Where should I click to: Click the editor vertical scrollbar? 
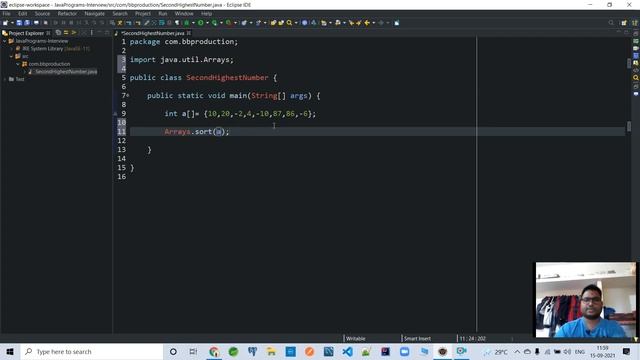629,184
